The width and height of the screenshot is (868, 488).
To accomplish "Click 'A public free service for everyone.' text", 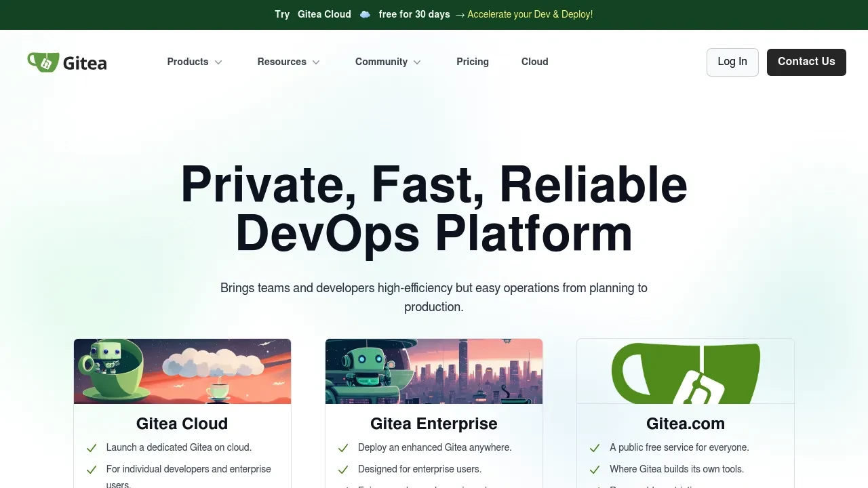I will coord(679,447).
